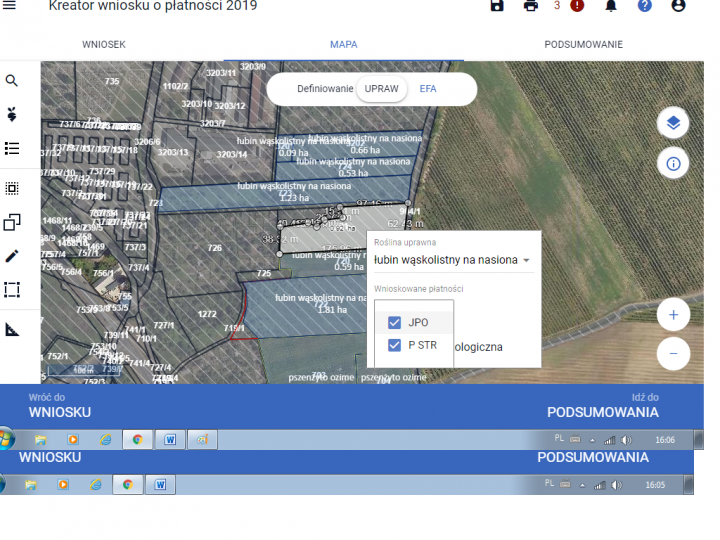720x540 pixels.
Task: Select the UPRAW definition mode
Action: tap(381, 89)
